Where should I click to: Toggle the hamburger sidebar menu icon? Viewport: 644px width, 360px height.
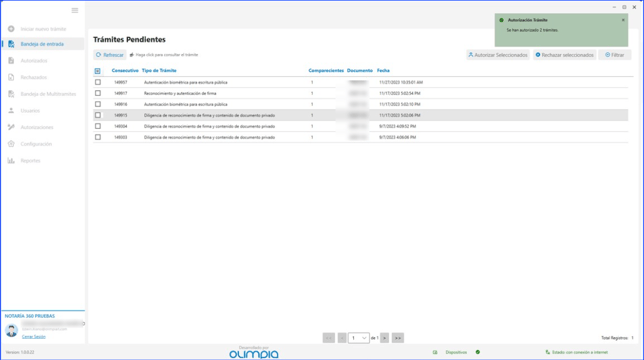click(75, 10)
